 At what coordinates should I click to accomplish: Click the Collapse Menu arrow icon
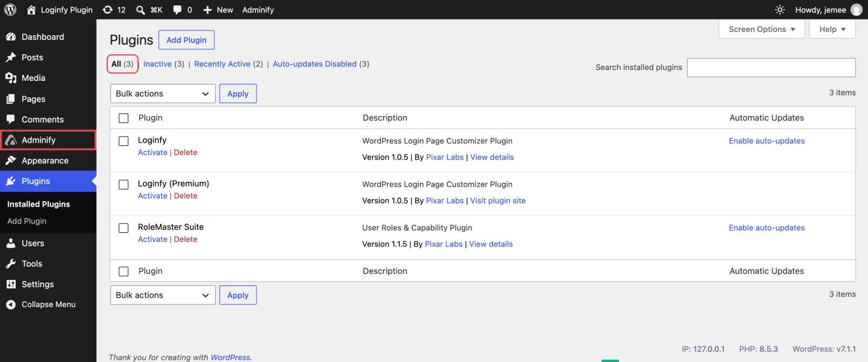coord(11,304)
